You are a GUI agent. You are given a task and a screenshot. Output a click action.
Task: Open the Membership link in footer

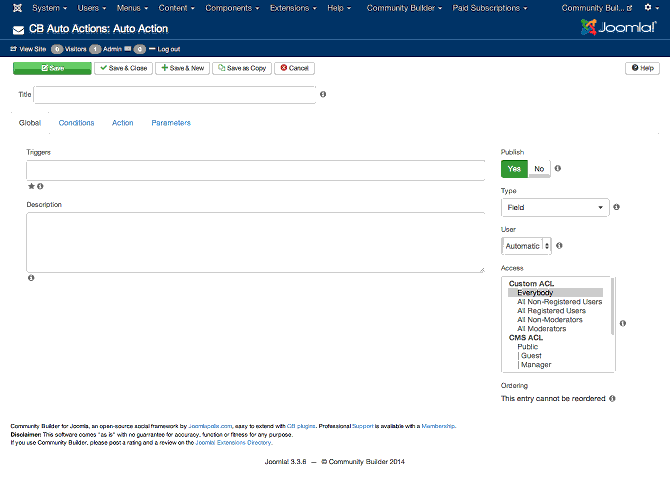438,426
